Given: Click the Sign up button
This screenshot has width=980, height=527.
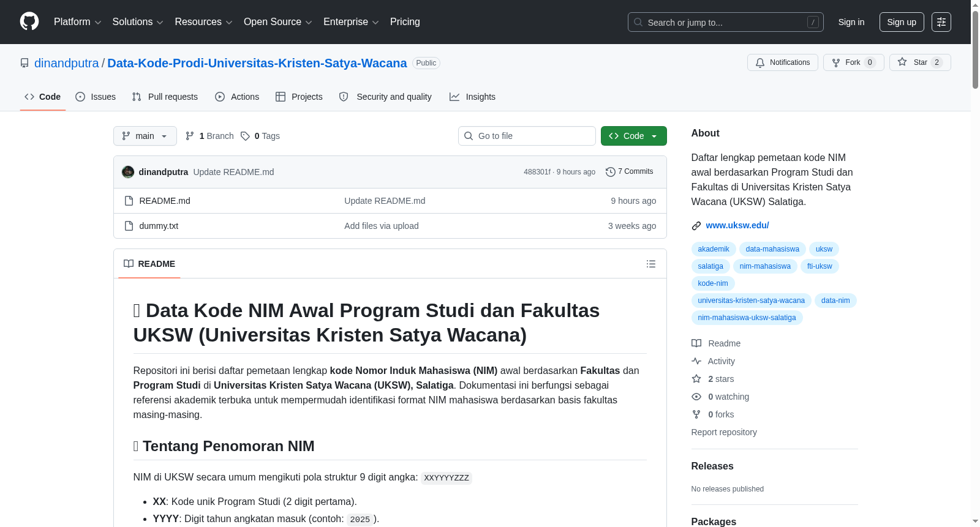Looking at the screenshot, I should pyautogui.click(x=902, y=22).
